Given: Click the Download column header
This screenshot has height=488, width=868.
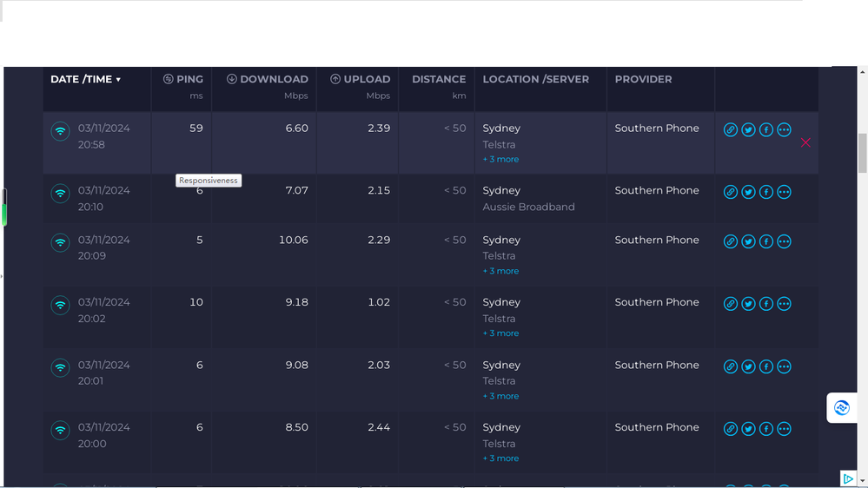Looking at the screenshot, I should (268, 79).
